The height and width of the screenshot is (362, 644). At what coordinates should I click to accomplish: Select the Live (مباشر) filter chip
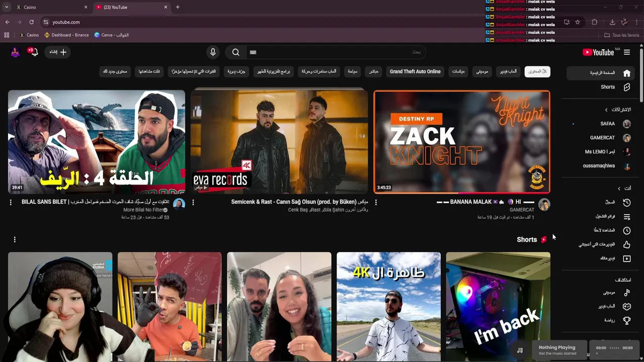[x=374, y=71]
